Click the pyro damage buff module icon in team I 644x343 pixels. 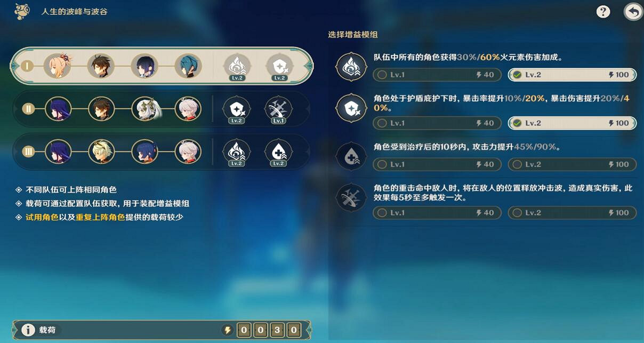point(236,67)
